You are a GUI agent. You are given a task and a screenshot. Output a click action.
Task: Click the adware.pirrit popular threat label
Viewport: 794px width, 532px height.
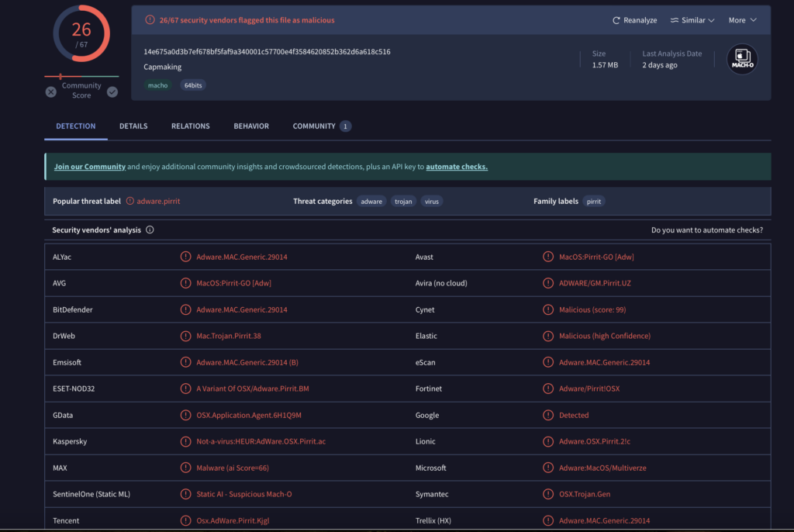pyautogui.click(x=158, y=201)
